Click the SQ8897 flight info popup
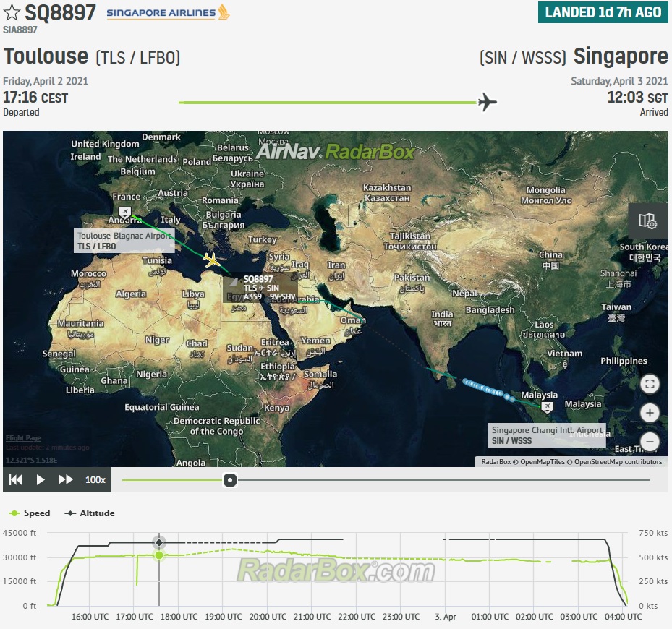Image resolution: width=672 pixels, height=629 pixels. click(x=260, y=287)
